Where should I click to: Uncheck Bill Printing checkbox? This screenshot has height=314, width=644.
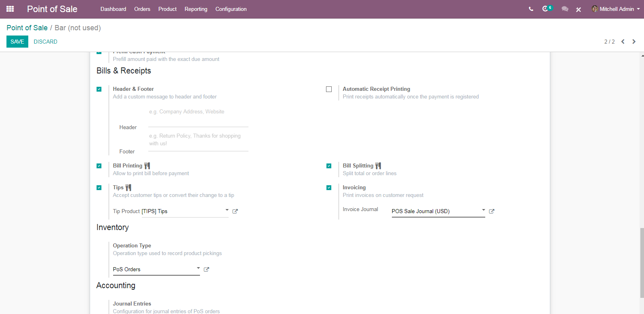[x=99, y=166]
